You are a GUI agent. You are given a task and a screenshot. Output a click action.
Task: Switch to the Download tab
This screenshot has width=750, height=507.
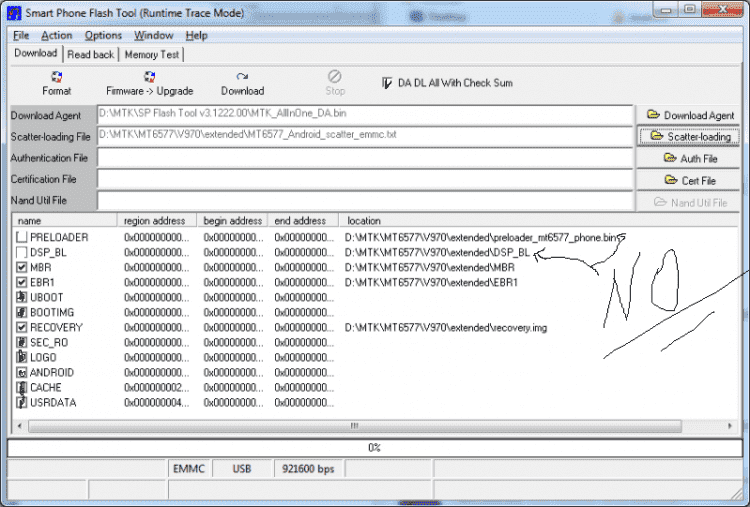pos(36,53)
